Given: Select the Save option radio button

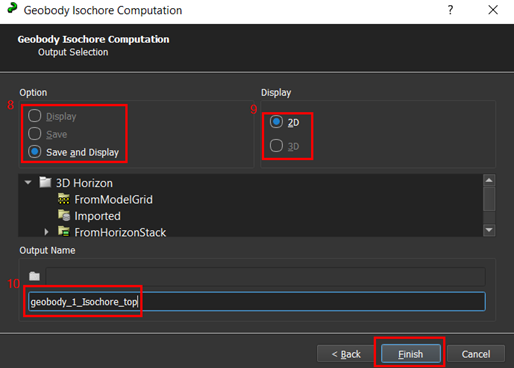Looking at the screenshot, I should (x=35, y=134).
